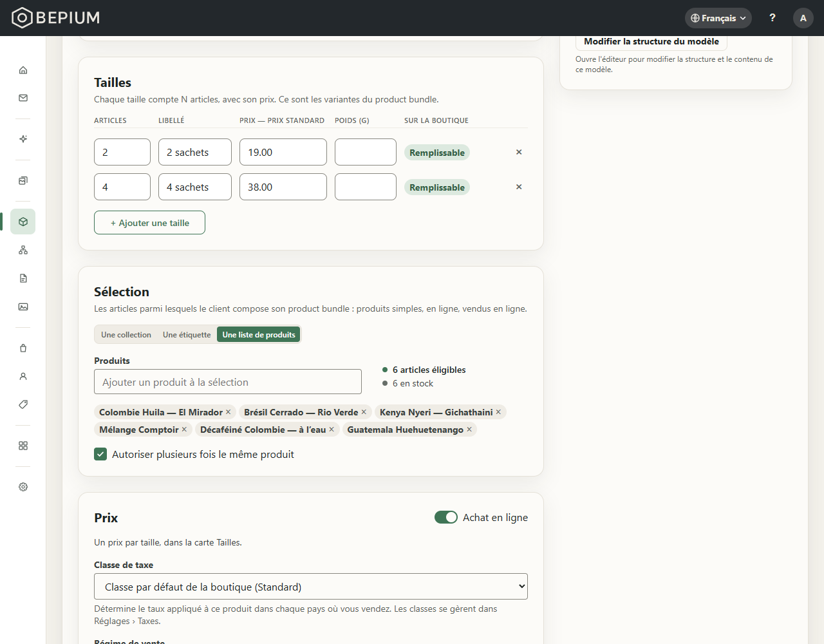This screenshot has width=824, height=644.
Task: Toggle the Achat en ligne switch
Action: (446, 517)
